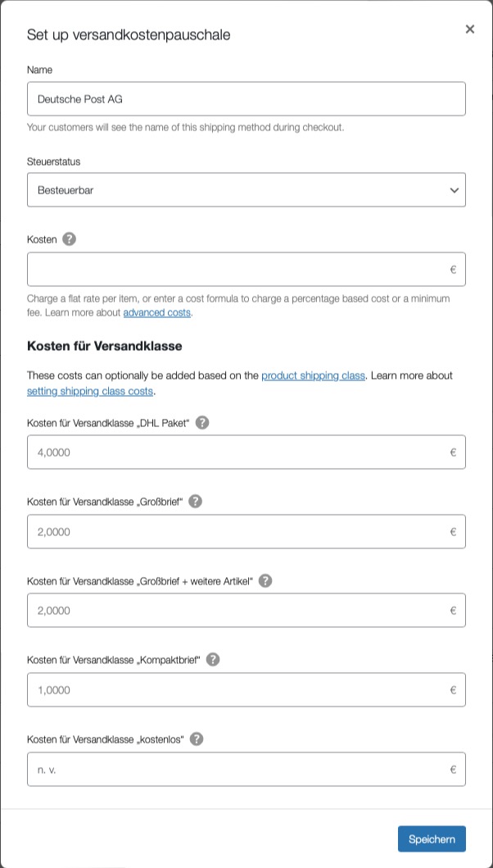Image resolution: width=493 pixels, height=868 pixels.
Task: Follow the setting shipping class costs link
Action: tap(89, 391)
